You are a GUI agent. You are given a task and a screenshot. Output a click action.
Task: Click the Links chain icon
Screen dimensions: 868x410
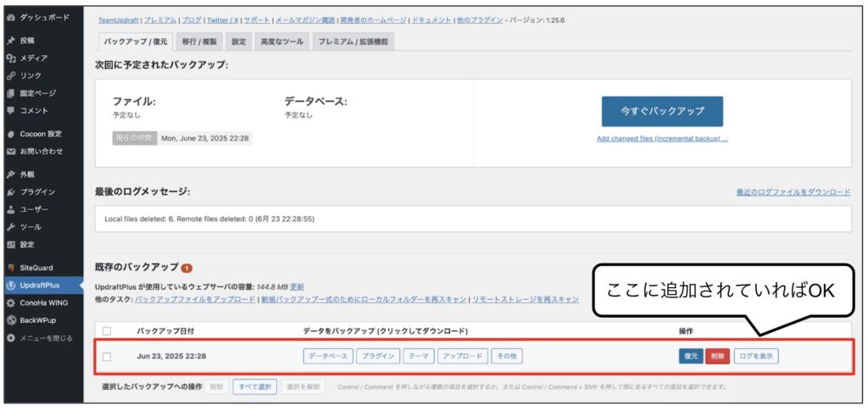[x=10, y=75]
